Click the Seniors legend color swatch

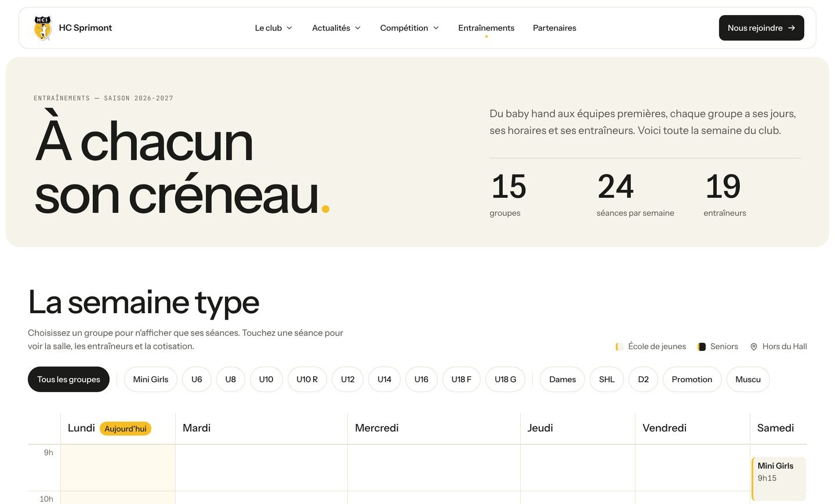point(702,347)
